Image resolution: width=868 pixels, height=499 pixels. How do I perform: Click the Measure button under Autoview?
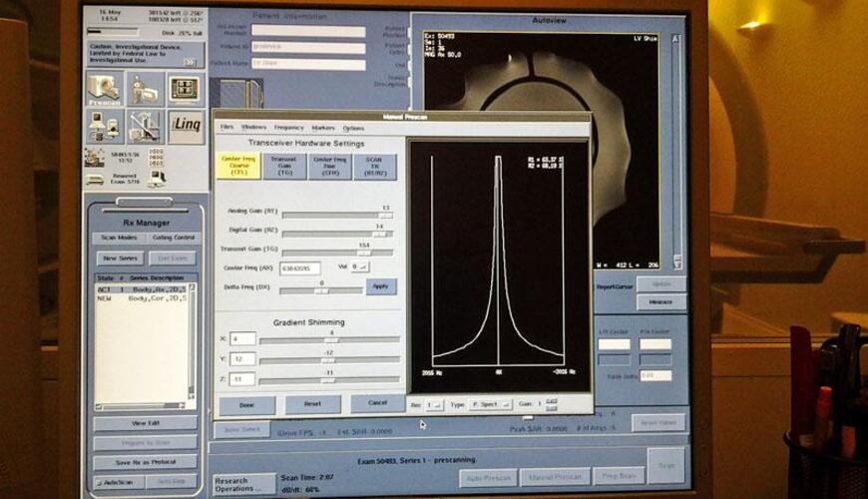tap(660, 302)
